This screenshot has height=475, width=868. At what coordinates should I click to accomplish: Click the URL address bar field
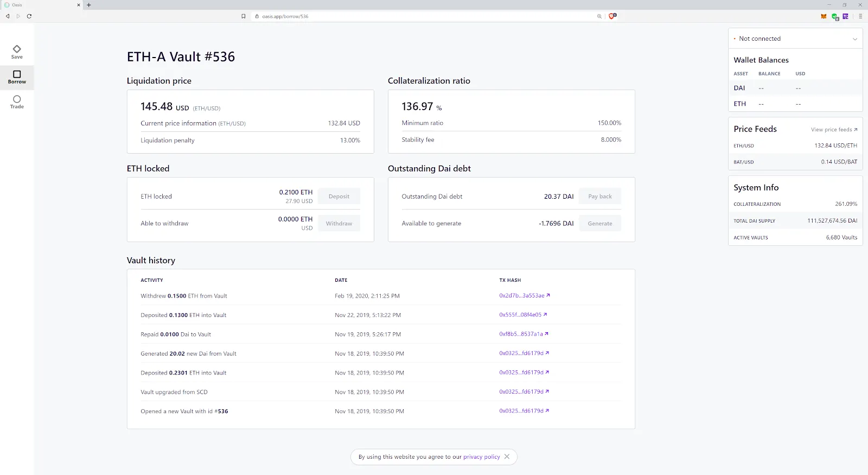pyautogui.click(x=423, y=16)
